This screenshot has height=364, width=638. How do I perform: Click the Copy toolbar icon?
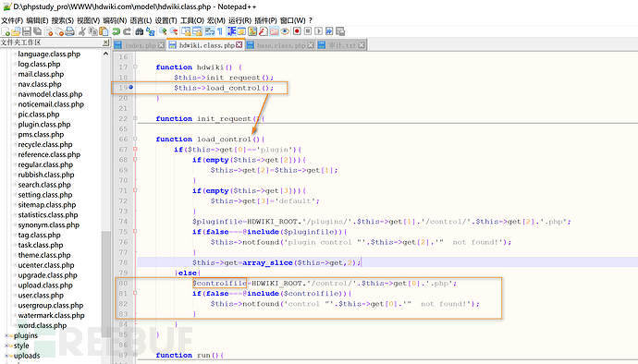pos(92,31)
